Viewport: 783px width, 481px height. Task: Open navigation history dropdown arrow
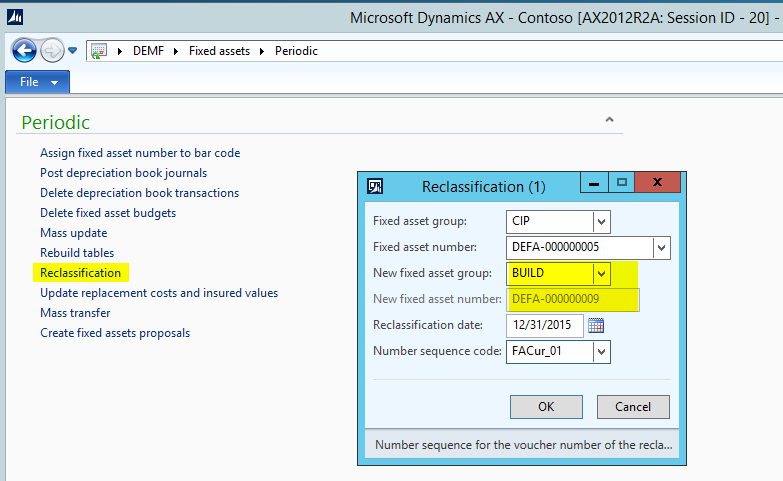point(72,51)
